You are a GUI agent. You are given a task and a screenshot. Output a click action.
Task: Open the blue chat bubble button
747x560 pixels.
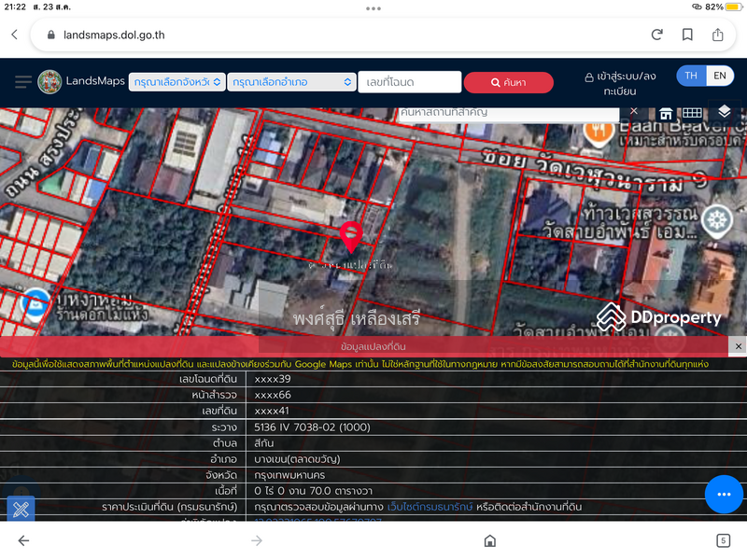(724, 494)
